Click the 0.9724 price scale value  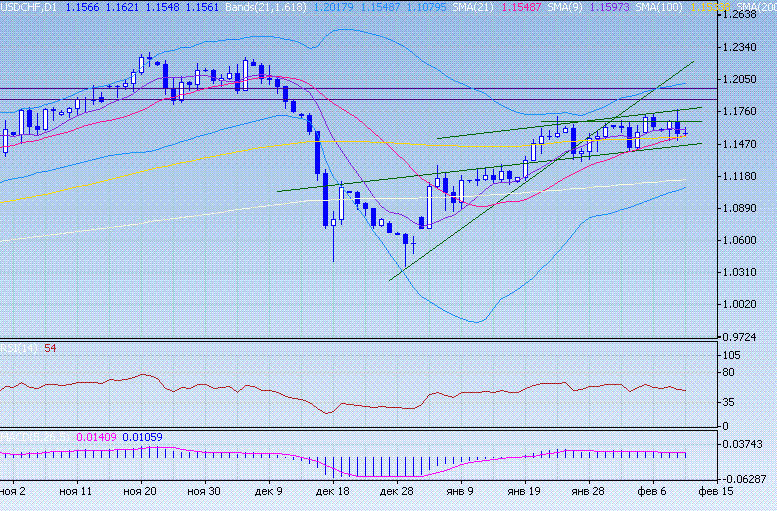(744, 337)
